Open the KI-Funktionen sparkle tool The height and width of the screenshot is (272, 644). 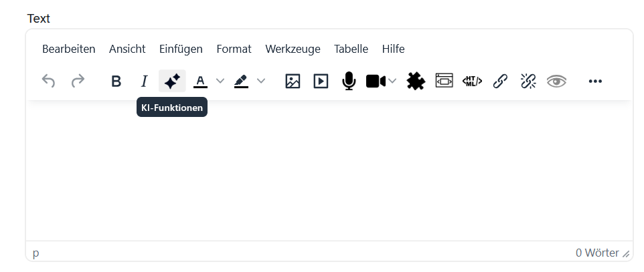pyautogui.click(x=172, y=82)
